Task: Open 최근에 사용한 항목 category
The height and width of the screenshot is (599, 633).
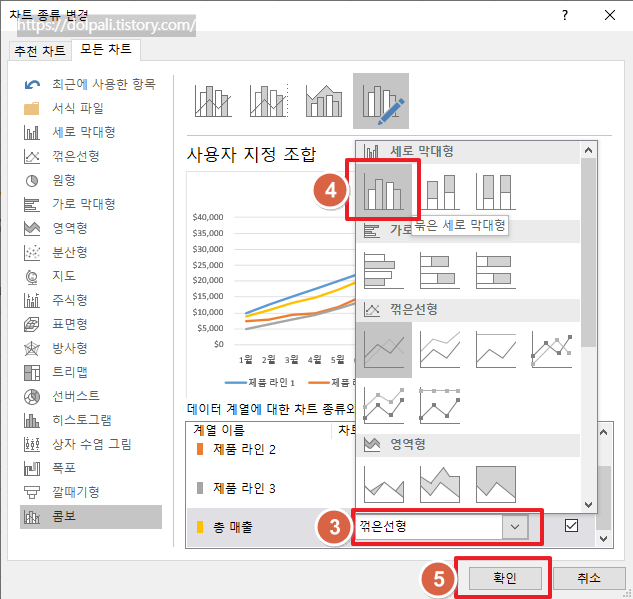Action: (x=91, y=84)
